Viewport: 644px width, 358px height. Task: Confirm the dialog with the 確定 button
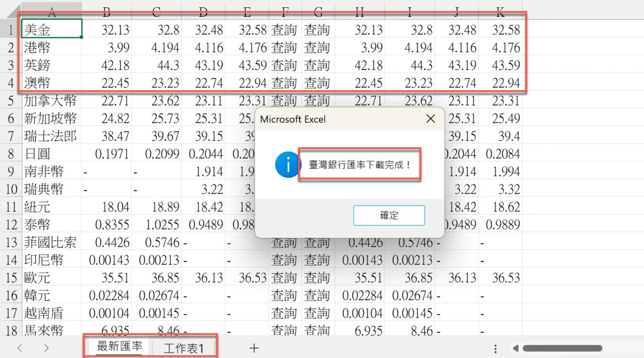point(389,215)
